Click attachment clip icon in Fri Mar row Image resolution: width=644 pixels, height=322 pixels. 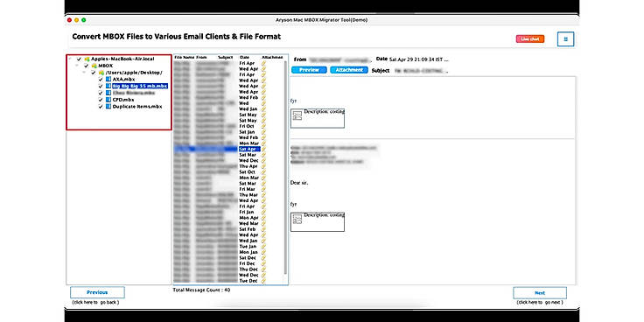pos(263,189)
